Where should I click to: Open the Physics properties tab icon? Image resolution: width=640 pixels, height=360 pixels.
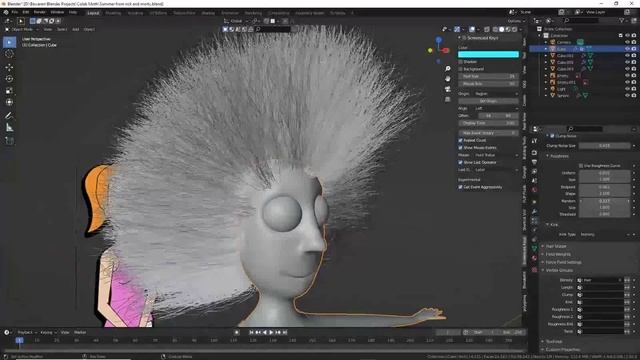(x=534, y=230)
